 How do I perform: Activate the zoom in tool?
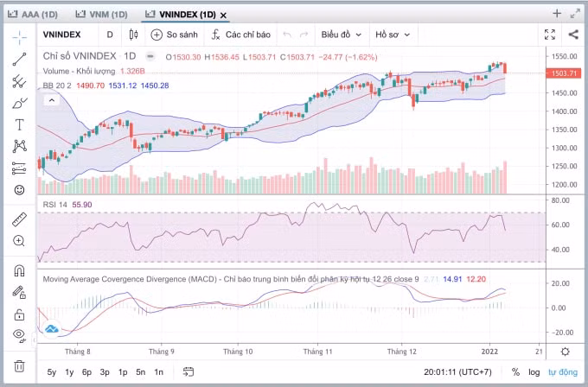19,241
